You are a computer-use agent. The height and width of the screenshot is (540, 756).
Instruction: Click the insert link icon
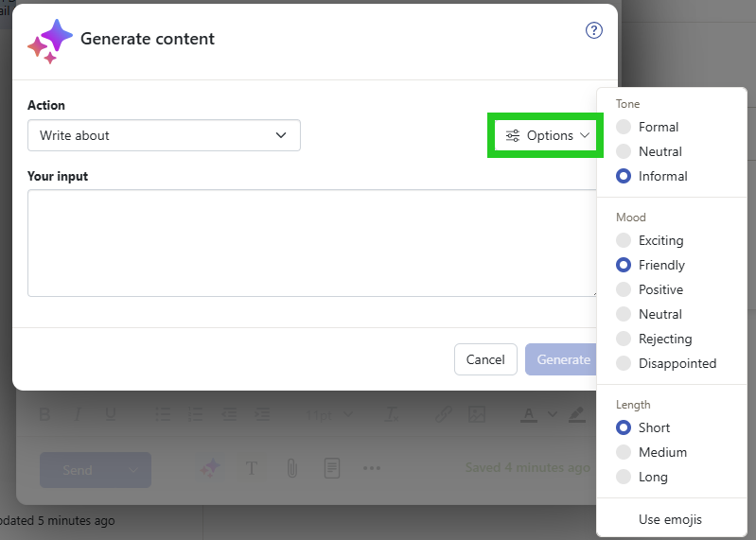(x=443, y=414)
